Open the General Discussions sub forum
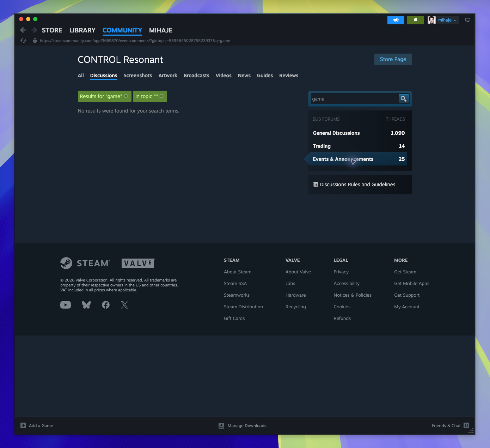490x448 pixels. pos(359,133)
